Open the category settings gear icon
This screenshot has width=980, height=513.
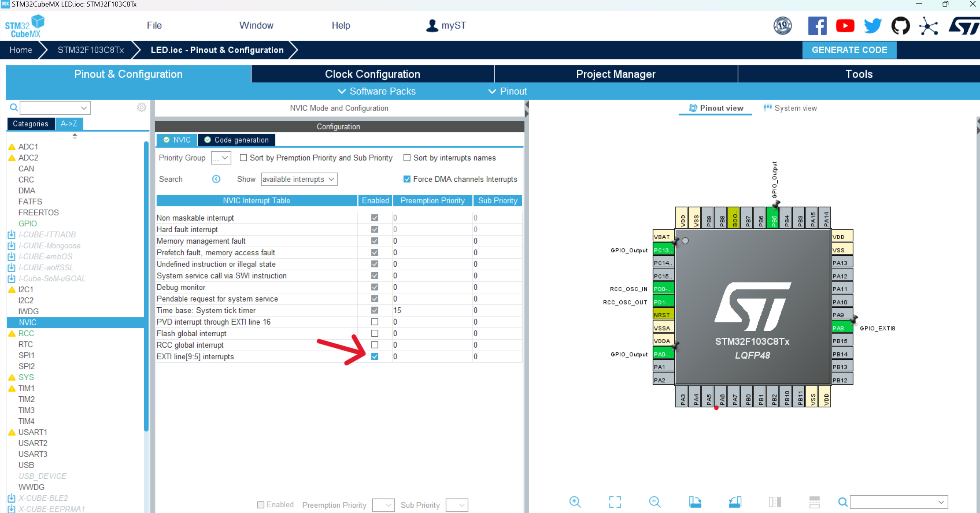(x=141, y=107)
